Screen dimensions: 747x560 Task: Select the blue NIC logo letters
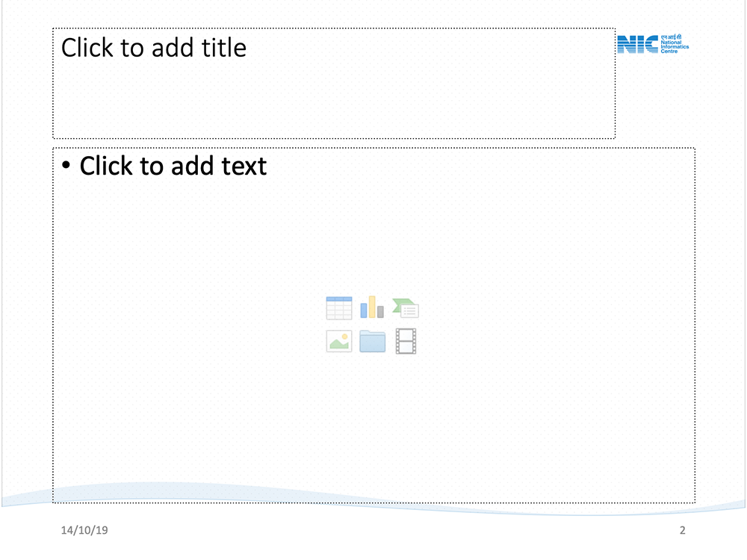637,45
